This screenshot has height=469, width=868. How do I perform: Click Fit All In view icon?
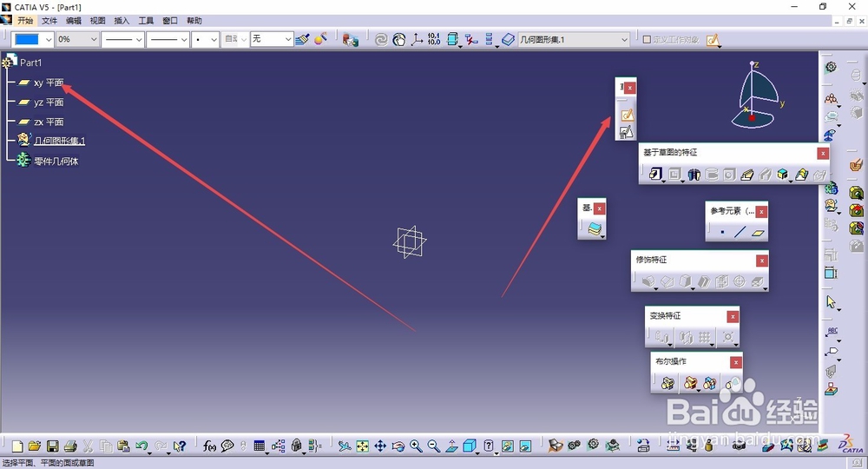click(x=362, y=446)
